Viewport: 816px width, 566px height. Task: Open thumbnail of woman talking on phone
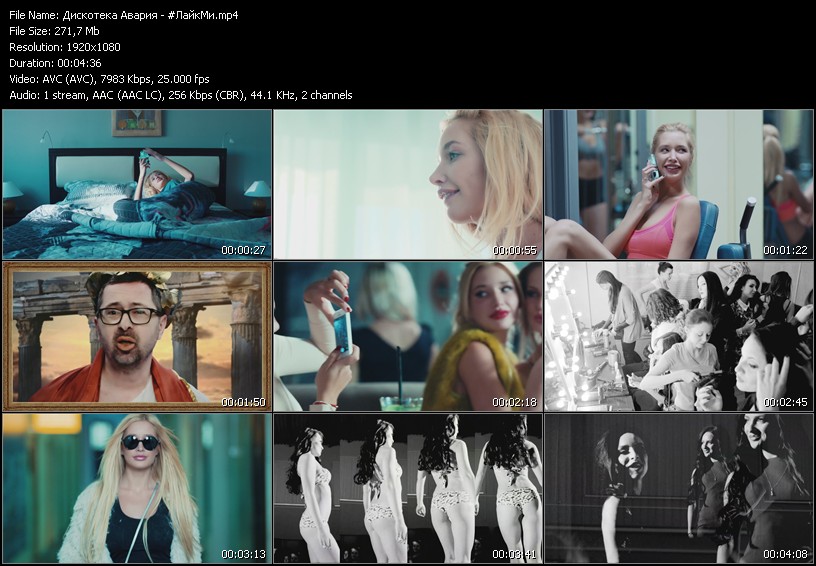[679, 184]
